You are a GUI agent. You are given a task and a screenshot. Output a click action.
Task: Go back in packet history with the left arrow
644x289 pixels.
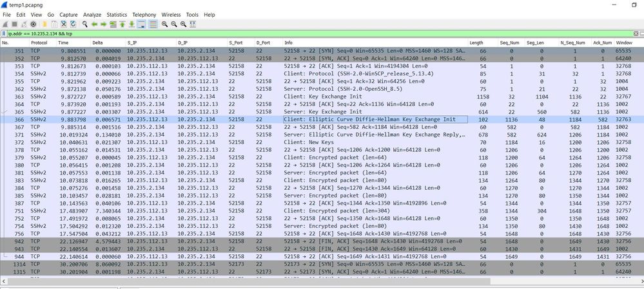click(x=94, y=24)
